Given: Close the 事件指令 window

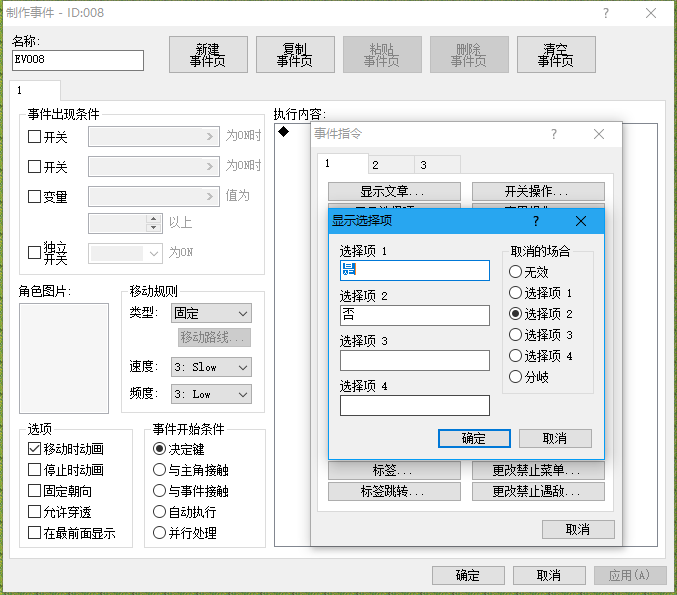Looking at the screenshot, I should [x=599, y=134].
